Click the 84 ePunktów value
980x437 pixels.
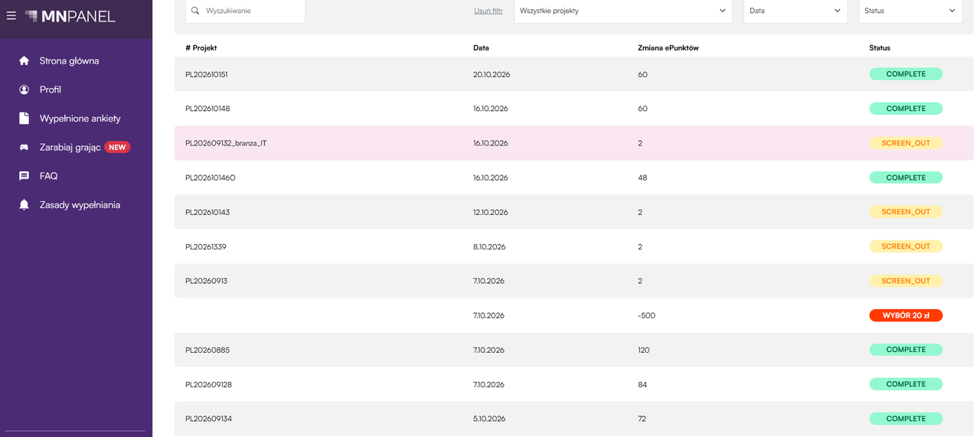(x=642, y=384)
